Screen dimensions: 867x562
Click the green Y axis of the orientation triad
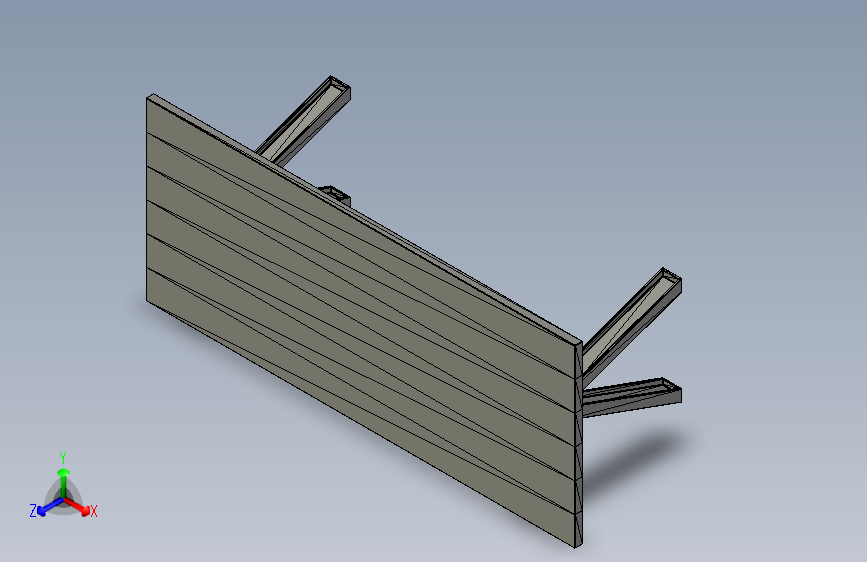[64, 482]
